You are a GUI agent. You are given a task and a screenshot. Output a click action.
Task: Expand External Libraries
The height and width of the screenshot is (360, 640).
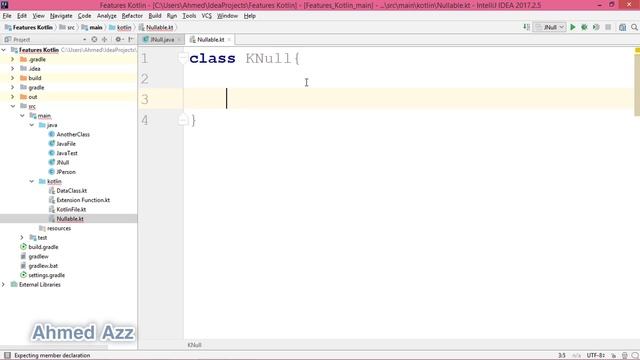(4, 284)
